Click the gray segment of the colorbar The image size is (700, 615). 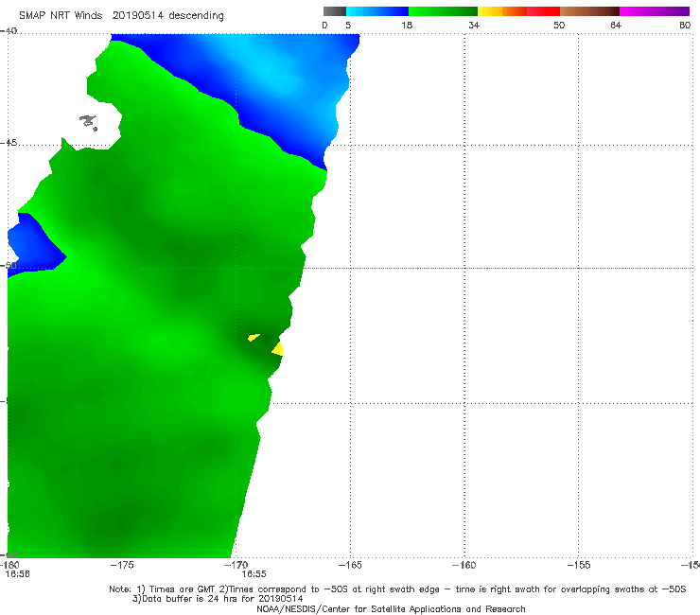(x=334, y=11)
